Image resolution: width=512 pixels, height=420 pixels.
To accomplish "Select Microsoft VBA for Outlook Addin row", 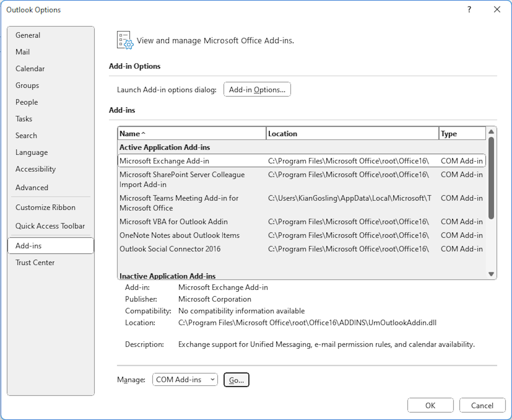I will pos(302,221).
